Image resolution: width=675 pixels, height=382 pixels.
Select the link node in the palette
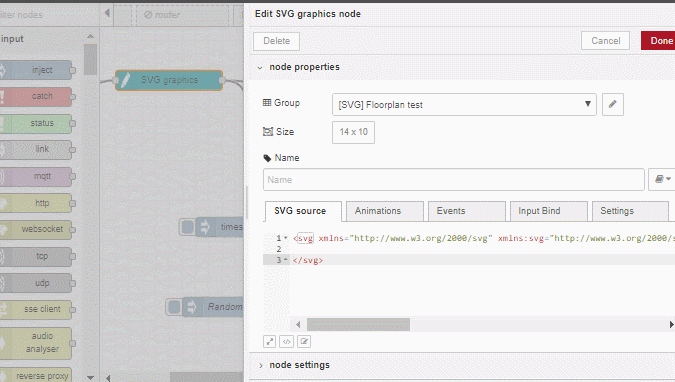[x=36, y=149]
